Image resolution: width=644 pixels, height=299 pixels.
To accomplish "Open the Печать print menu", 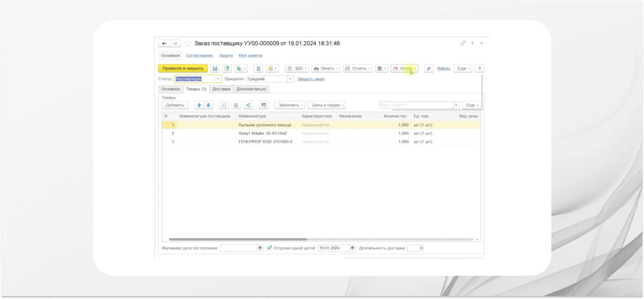I will (x=326, y=69).
